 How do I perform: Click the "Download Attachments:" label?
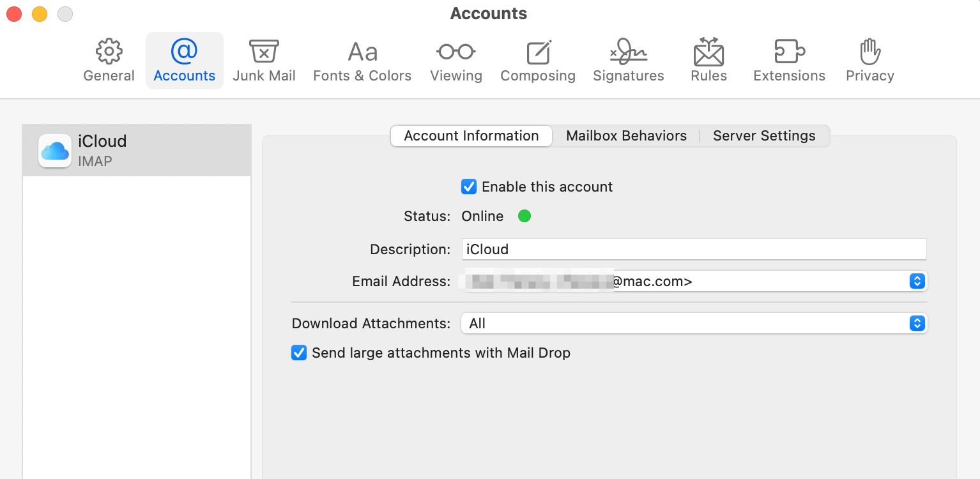click(371, 324)
